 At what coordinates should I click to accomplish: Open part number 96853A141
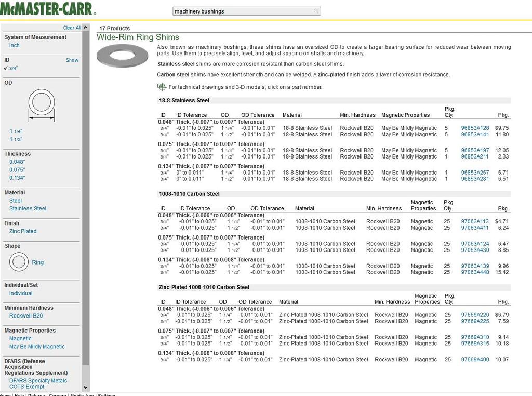[x=475, y=135]
